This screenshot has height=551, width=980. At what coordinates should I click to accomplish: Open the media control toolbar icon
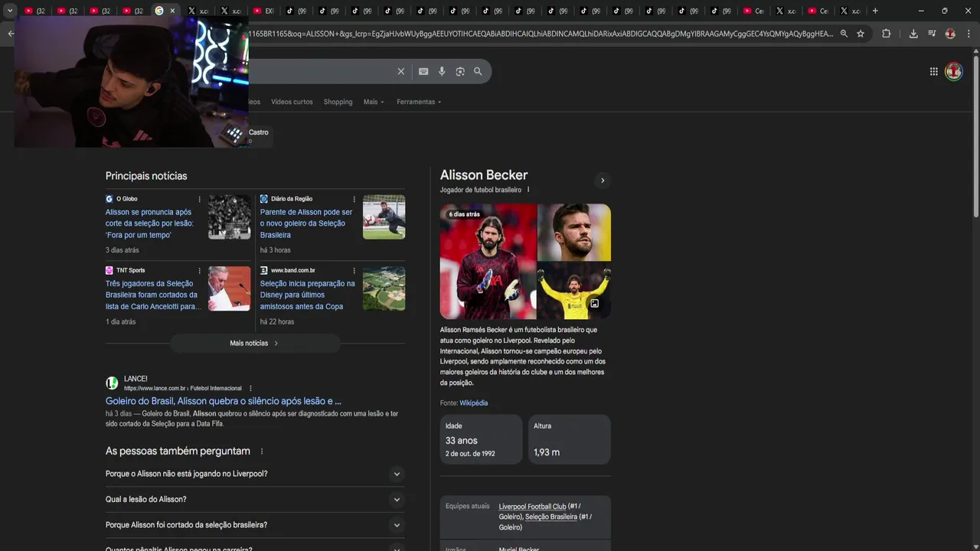[x=932, y=34]
